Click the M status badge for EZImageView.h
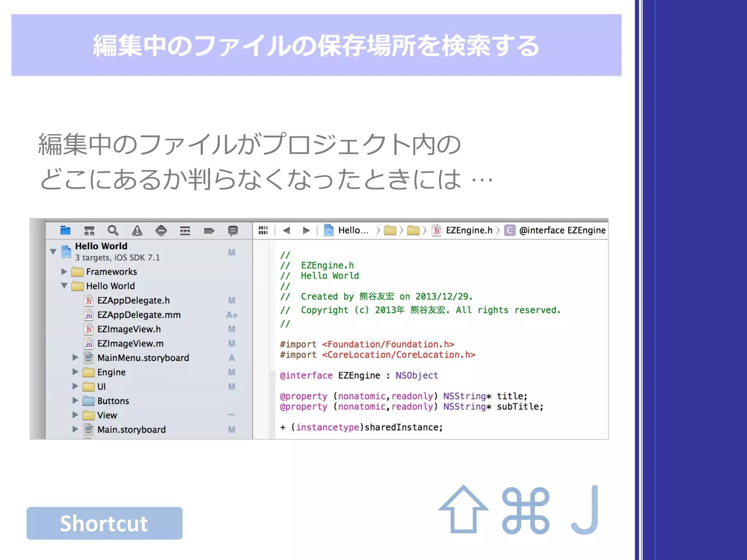 (x=232, y=329)
